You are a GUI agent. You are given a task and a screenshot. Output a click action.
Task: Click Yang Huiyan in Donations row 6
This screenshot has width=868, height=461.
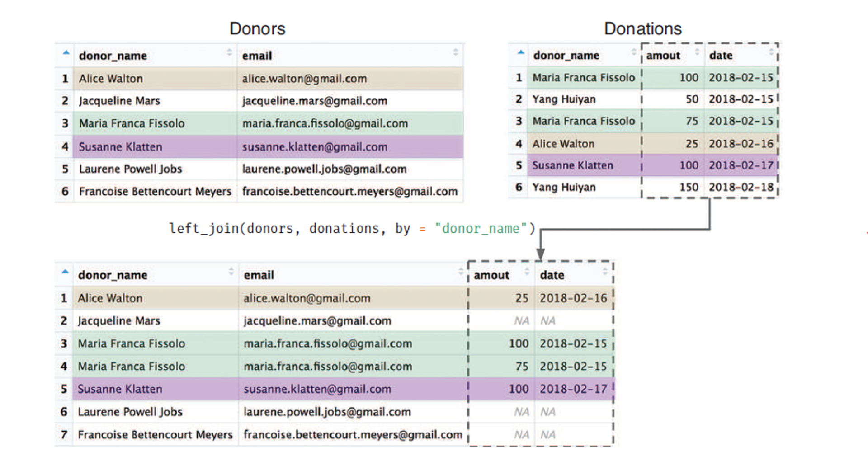tap(564, 188)
